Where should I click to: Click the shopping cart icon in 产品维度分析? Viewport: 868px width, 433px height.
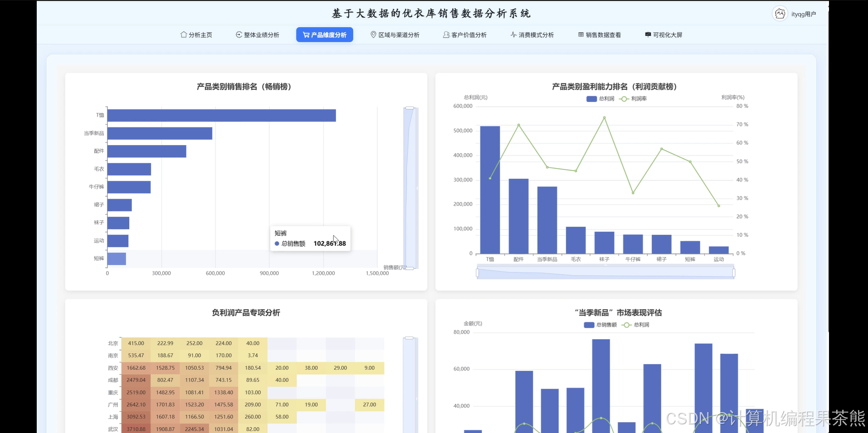tap(306, 35)
